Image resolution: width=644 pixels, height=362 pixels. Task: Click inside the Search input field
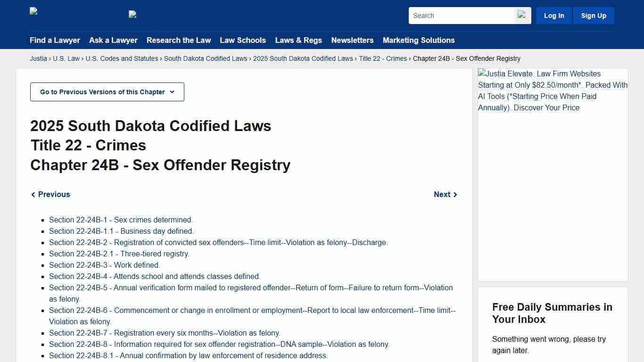point(460,15)
